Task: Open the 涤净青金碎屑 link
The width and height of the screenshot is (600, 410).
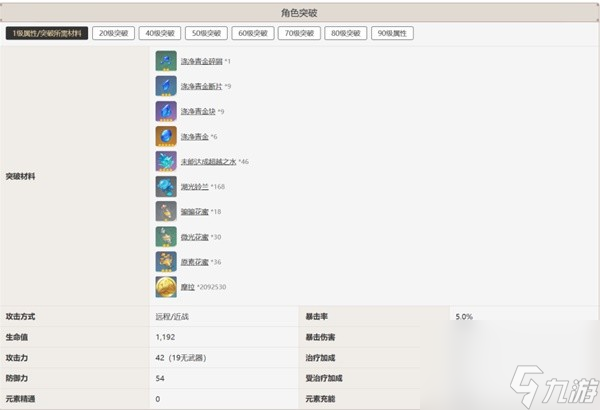Action: click(x=202, y=61)
